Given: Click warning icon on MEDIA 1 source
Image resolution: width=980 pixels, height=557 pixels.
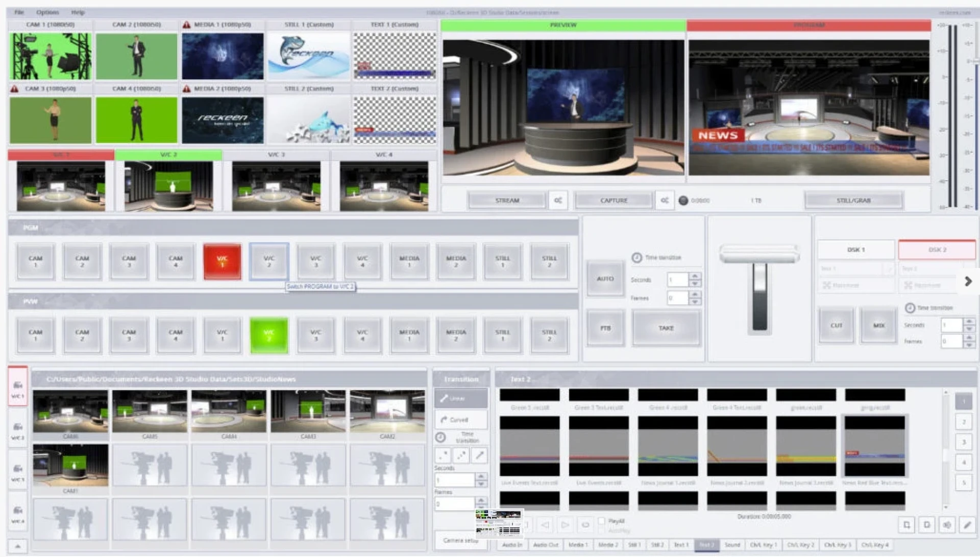Looking at the screenshot, I should tap(186, 25).
